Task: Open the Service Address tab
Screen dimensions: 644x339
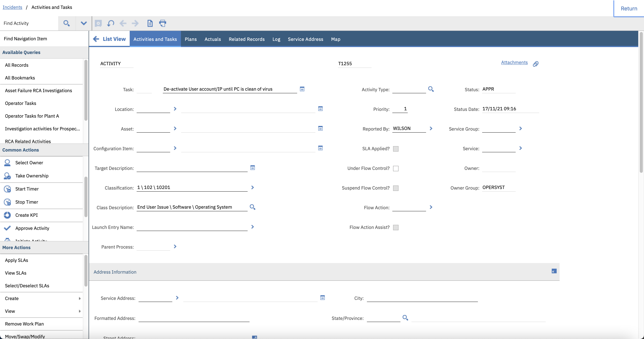Action: [305, 39]
